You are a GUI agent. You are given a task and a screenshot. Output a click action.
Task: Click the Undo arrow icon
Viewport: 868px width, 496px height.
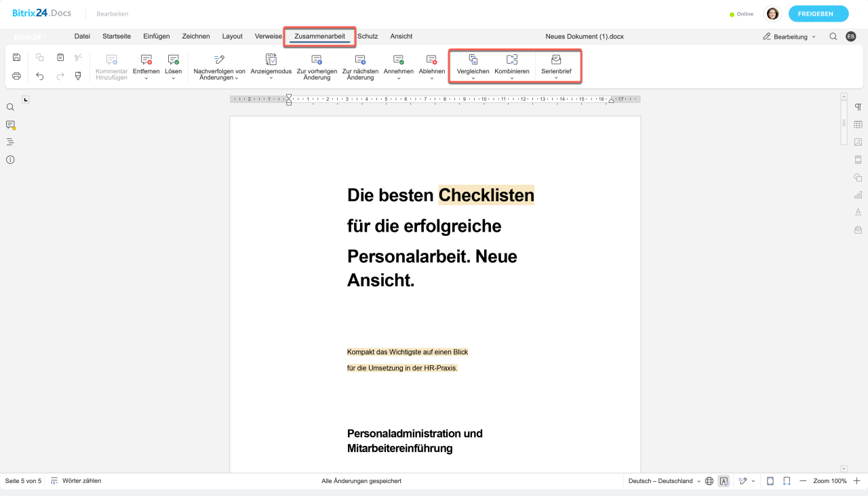[40, 76]
